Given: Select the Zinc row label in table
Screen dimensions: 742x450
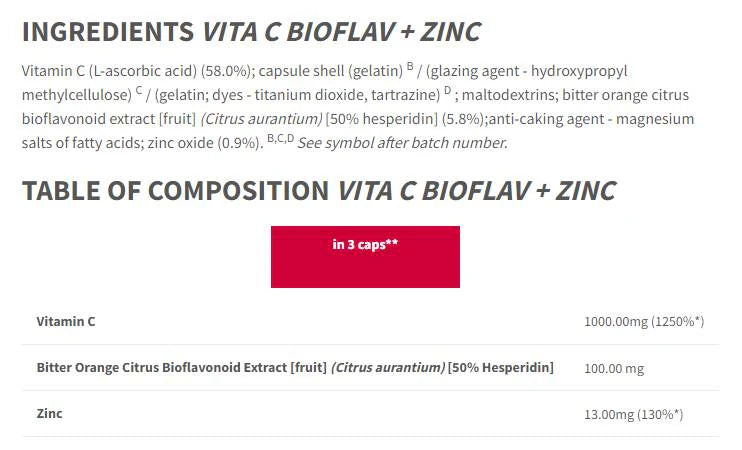Looking at the screenshot, I should (49, 414).
